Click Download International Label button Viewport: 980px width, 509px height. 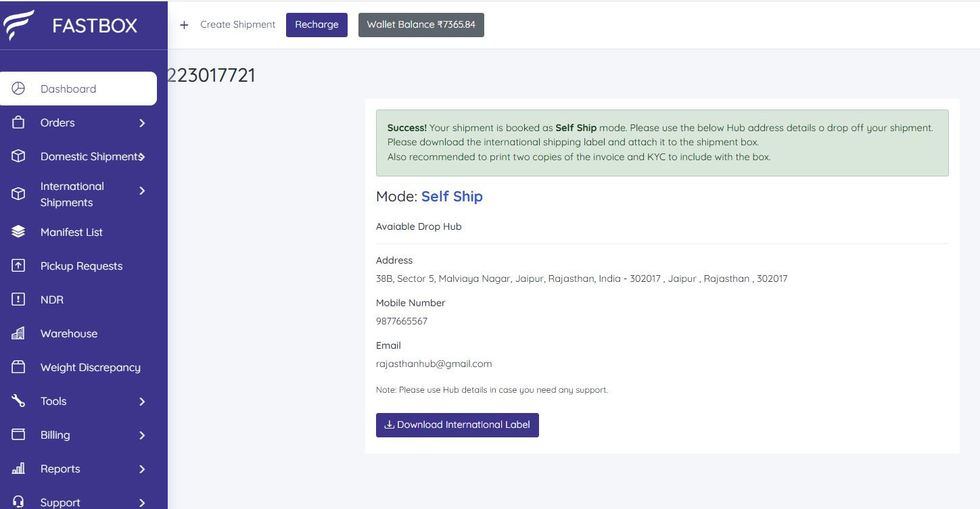tap(457, 425)
